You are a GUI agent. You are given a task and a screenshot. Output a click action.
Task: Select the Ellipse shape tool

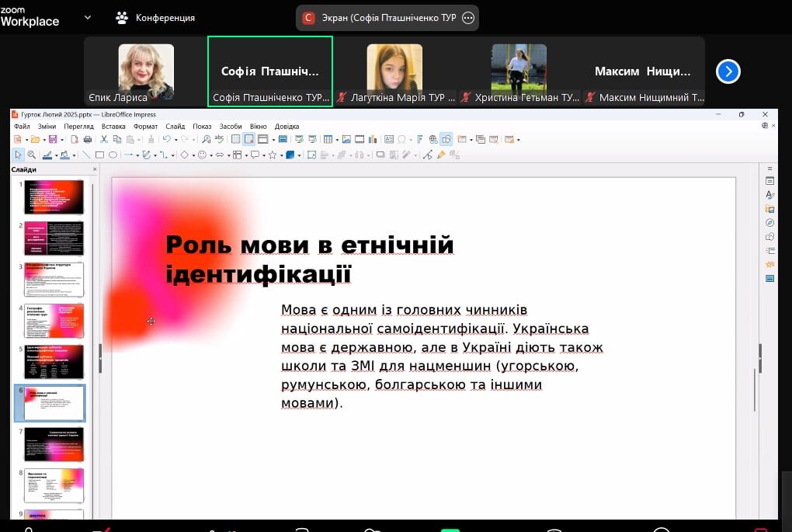coord(113,155)
